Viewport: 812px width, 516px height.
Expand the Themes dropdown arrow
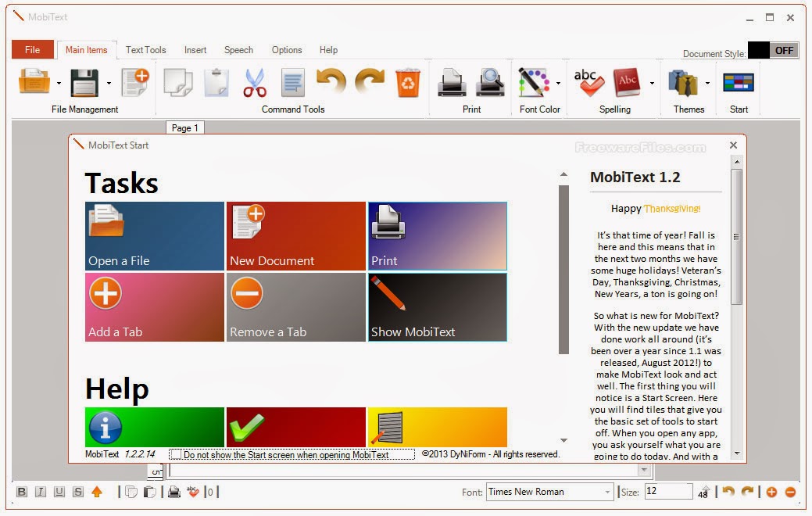click(707, 83)
